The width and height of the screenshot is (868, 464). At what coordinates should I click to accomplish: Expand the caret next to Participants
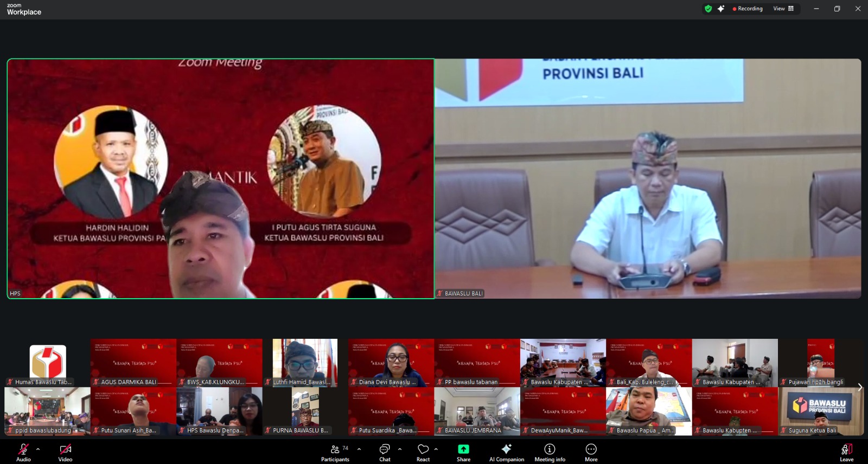point(359,449)
